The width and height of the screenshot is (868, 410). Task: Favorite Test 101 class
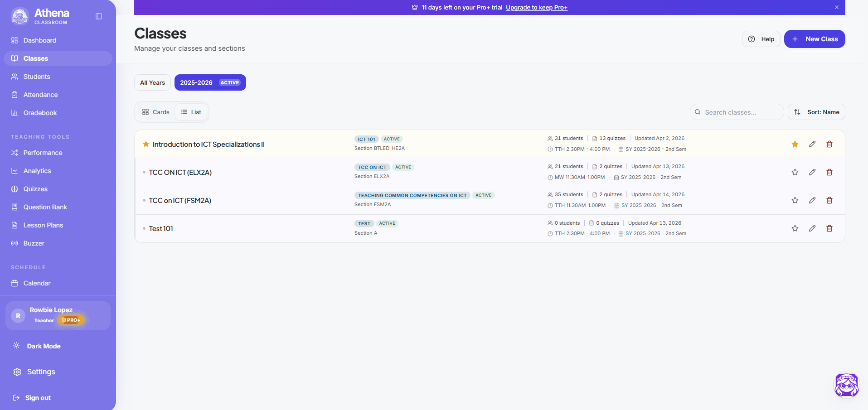coord(795,228)
